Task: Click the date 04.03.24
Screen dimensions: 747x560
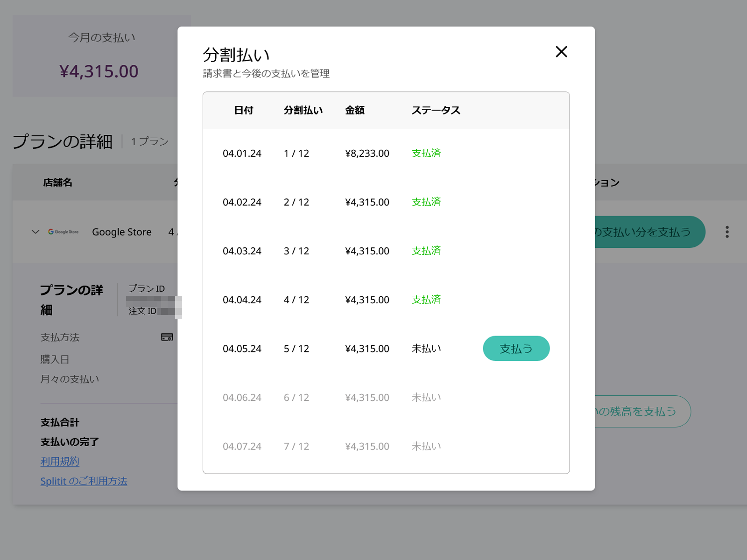Action: [242, 251]
